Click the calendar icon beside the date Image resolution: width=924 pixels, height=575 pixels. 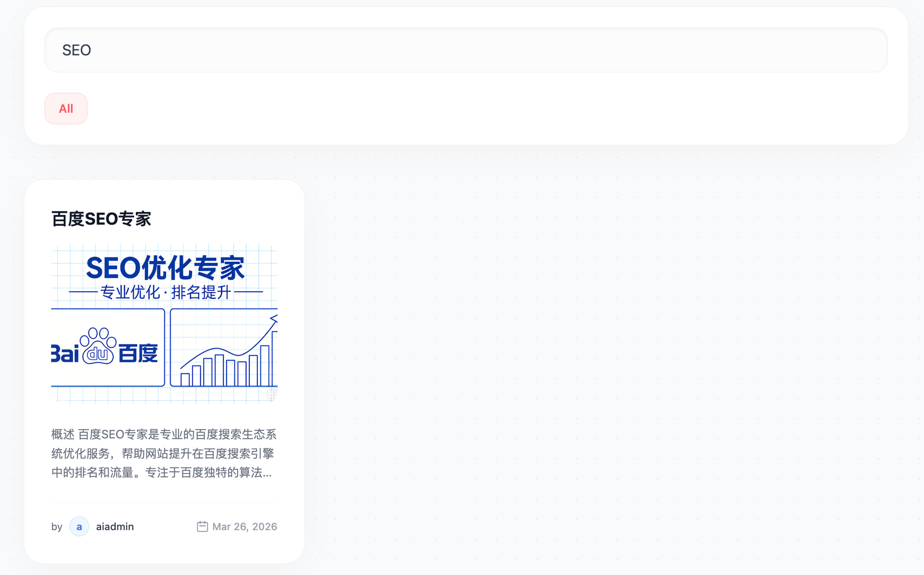(x=202, y=527)
